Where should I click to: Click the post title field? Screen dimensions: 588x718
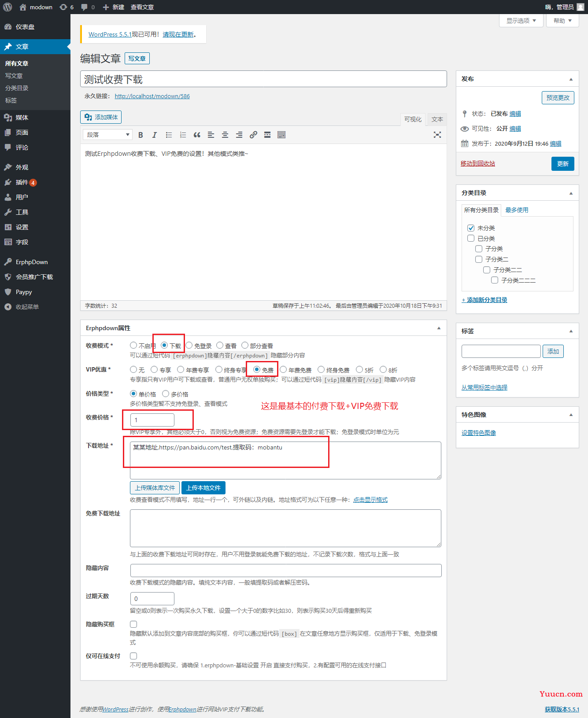pos(263,79)
